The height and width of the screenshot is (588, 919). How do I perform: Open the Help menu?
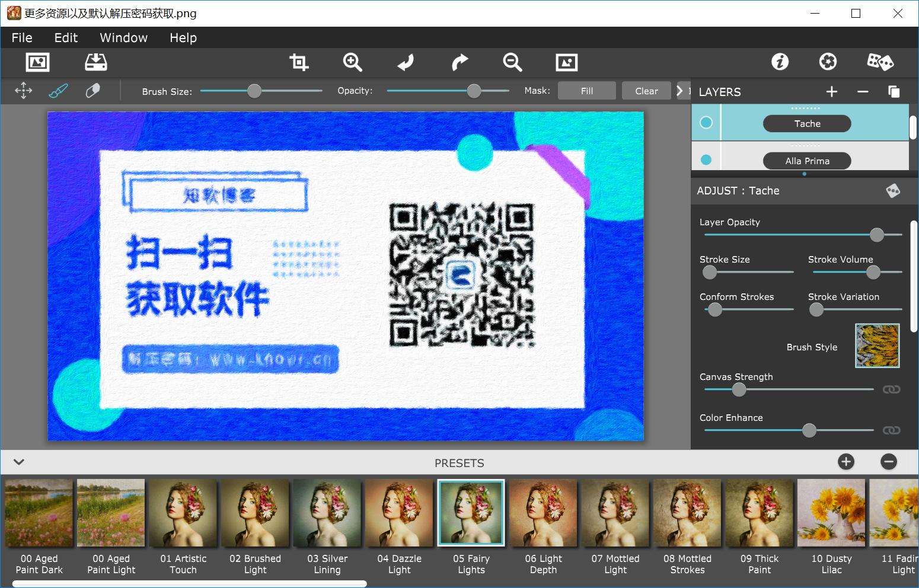(183, 37)
